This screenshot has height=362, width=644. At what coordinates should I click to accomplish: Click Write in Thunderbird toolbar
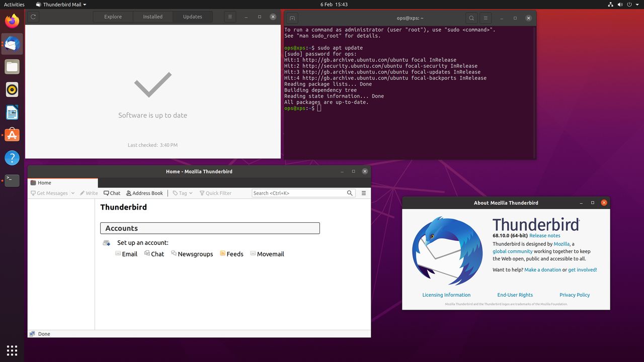click(89, 193)
